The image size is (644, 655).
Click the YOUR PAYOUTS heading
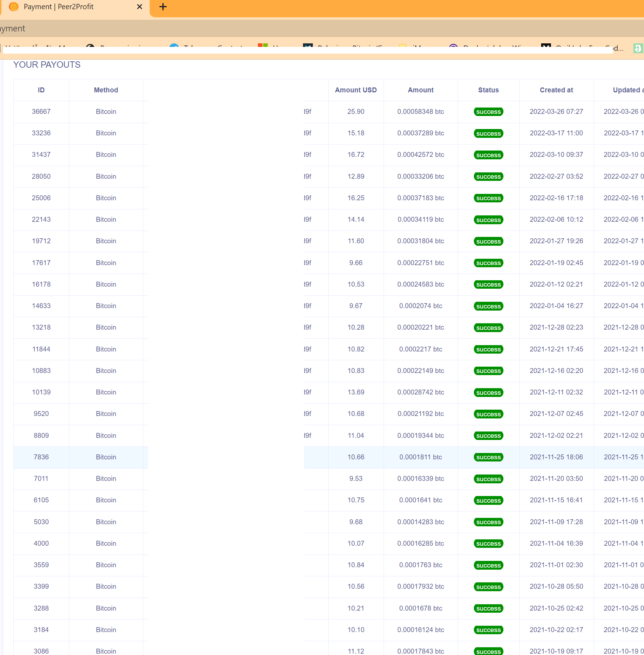(x=47, y=65)
